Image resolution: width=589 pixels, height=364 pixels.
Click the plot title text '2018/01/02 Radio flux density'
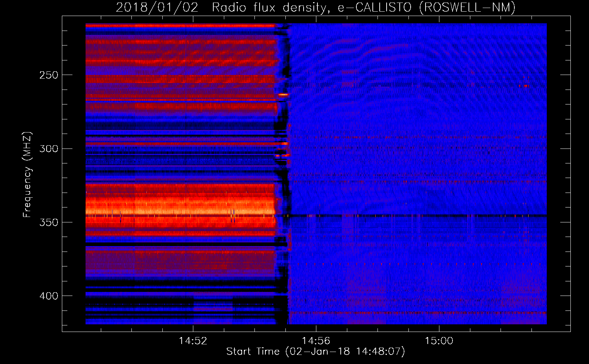[x=223, y=8]
